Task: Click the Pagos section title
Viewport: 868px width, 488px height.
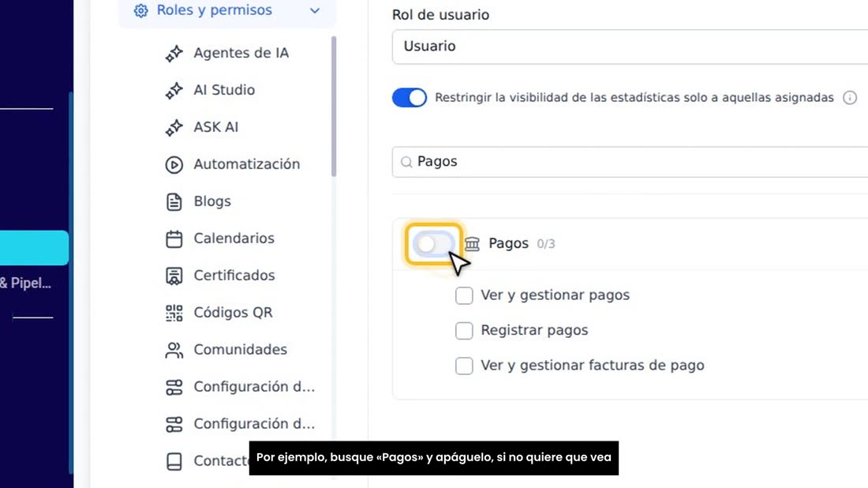Action: [508, 244]
